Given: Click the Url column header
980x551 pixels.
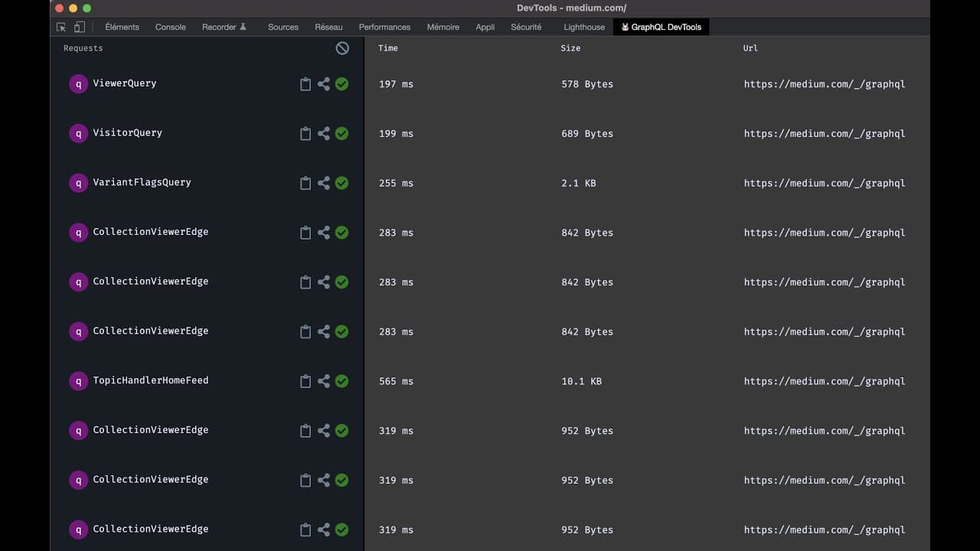Looking at the screenshot, I should pos(750,48).
